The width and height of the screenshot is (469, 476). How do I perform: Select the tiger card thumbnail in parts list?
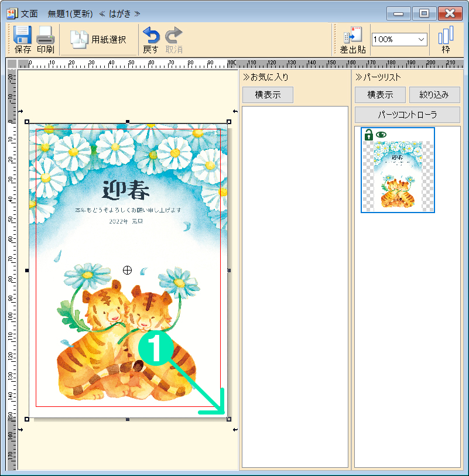point(398,174)
